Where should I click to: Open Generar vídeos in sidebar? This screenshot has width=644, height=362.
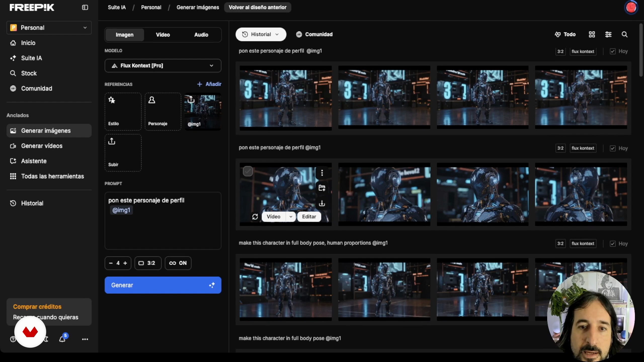(49, 146)
